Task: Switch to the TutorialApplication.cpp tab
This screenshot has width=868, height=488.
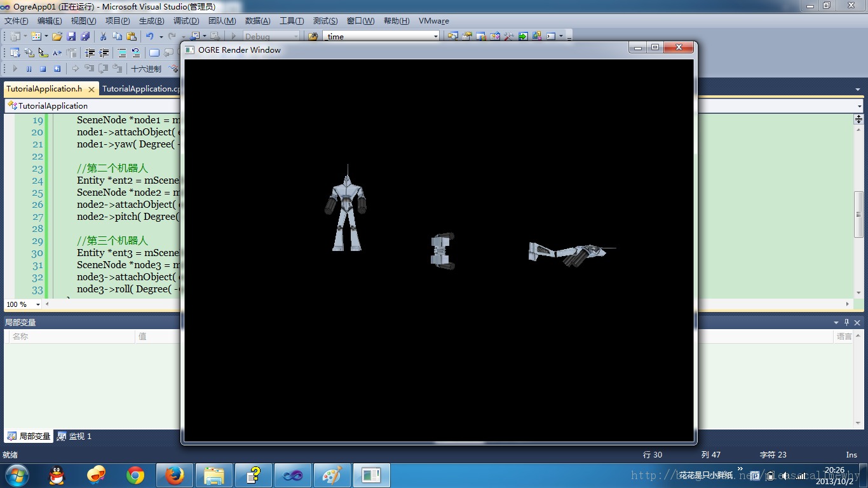Action: [x=141, y=89]
